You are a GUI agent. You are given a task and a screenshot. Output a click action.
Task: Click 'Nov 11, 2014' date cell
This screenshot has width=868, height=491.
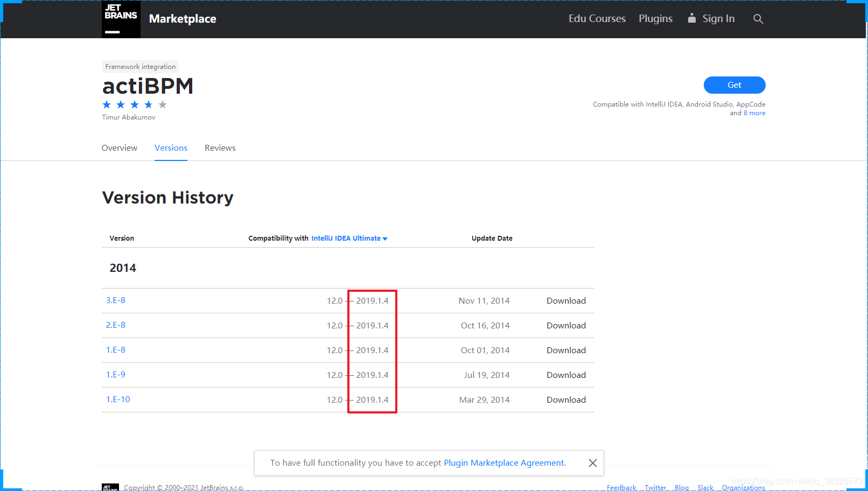[484, 301]
